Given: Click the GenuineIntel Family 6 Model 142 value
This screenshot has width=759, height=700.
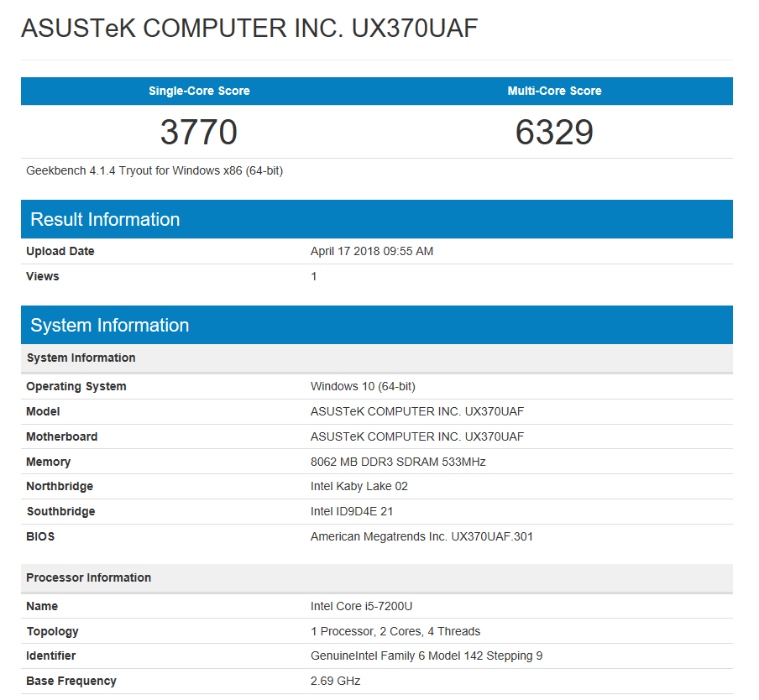Looking at the screenshot, I should coord(427,656).
